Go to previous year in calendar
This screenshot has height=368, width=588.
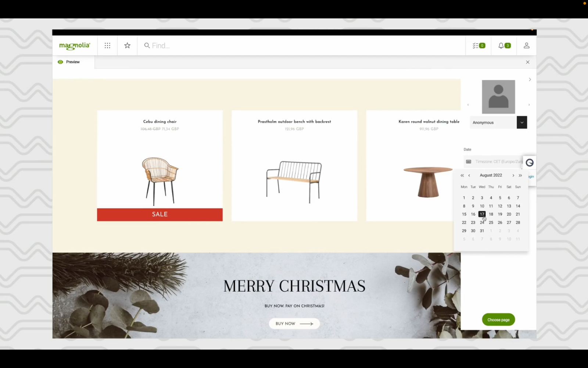tap(462, 176)
